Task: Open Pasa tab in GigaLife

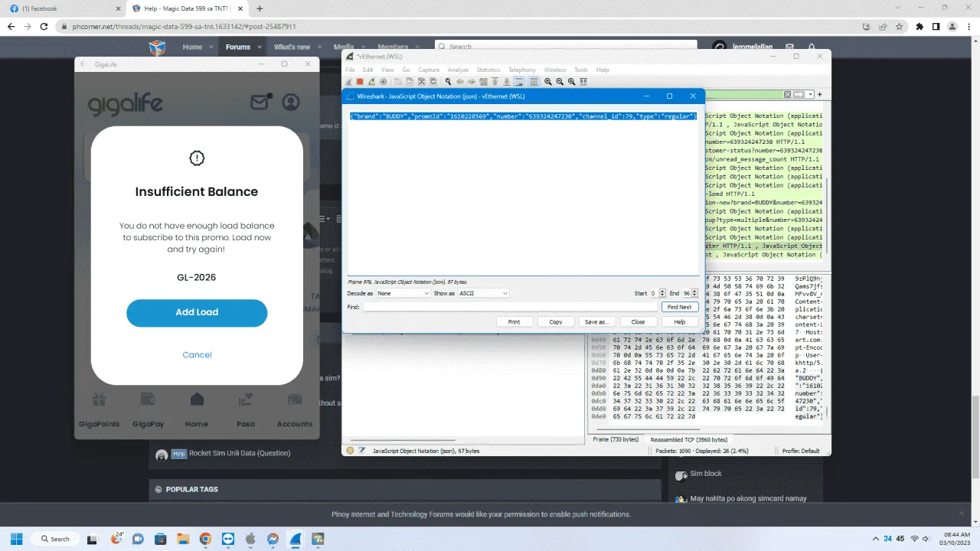Action: pyautogui.click(x=246, y=410)
